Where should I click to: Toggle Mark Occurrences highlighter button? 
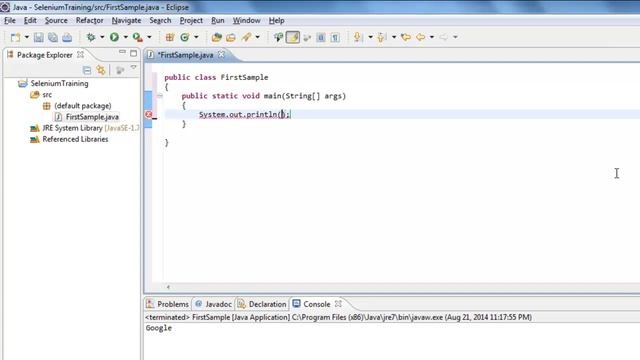click(x=293, y=38)
